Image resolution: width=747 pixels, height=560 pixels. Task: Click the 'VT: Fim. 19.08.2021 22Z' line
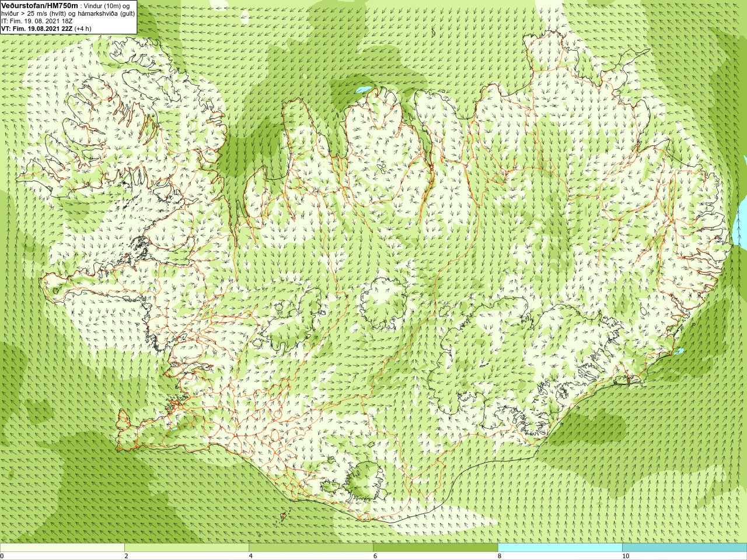point(37,29)
